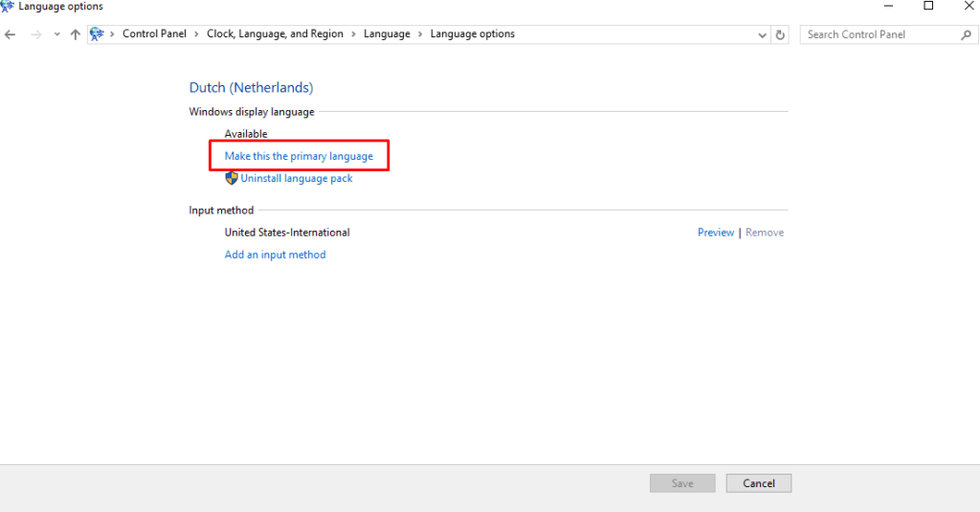
Task: Click the Language options window title icon
Action: click(x=7, y=7)
